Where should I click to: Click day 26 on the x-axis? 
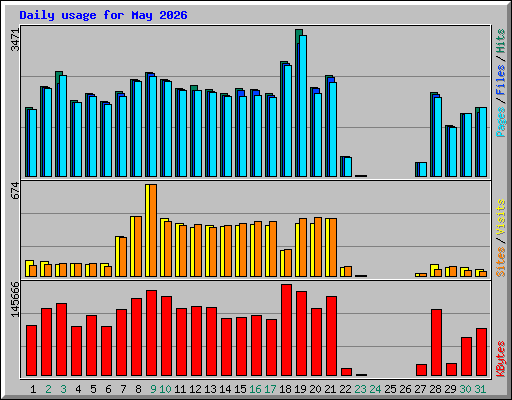point(405,389)
